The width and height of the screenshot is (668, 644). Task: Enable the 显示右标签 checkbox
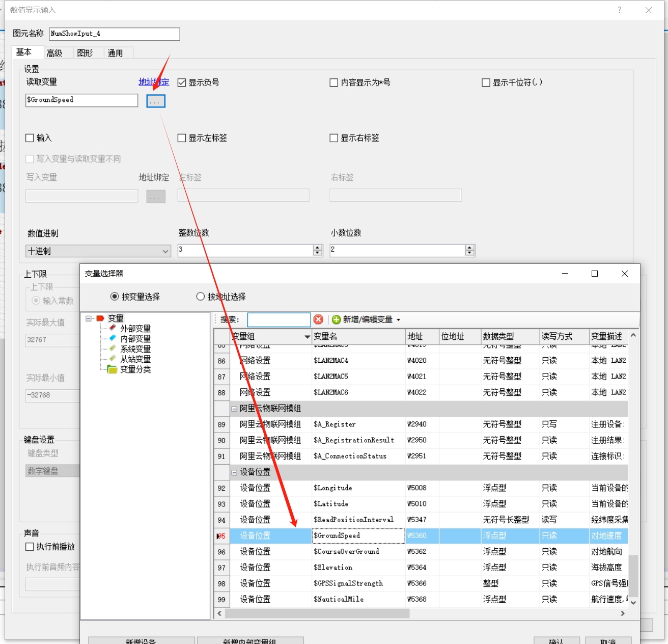point(334,138)
